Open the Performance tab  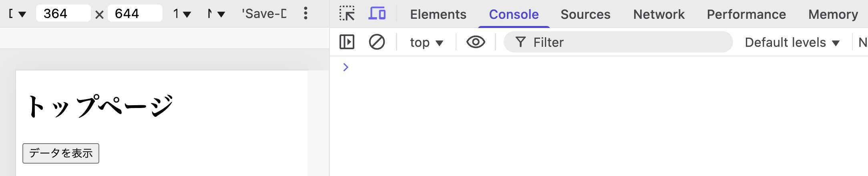pos(746,14)
